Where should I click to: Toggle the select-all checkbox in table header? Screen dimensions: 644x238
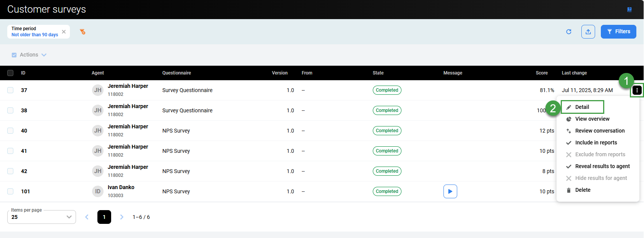(10, 73)
